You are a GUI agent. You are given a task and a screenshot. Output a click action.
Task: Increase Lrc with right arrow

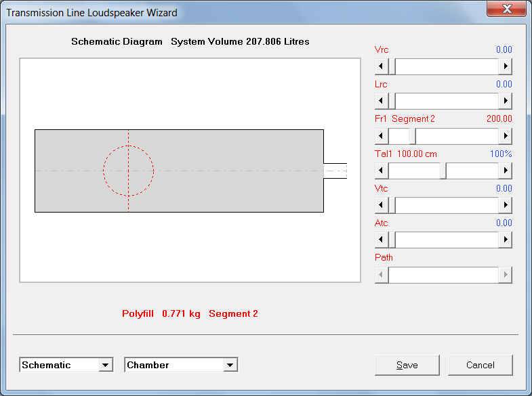click(x=505, y=101)
